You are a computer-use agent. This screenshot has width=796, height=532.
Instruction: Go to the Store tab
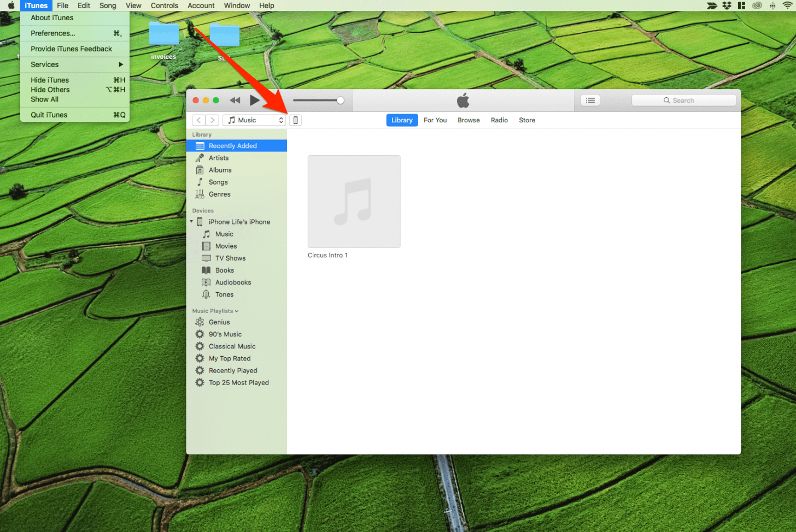point(526,120)
